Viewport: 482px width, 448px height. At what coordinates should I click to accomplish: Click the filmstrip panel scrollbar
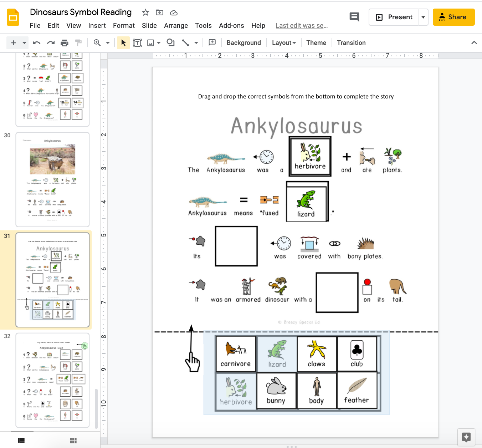click(96, 408)
